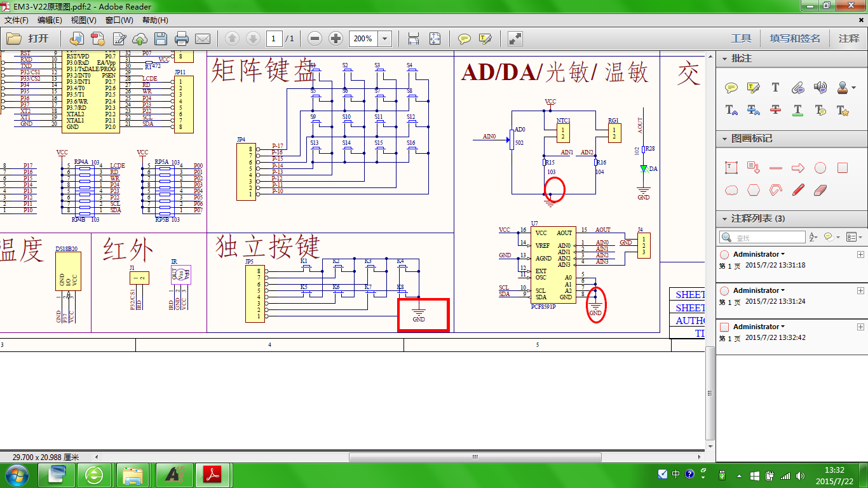
Task: Click the 打开 open file button
Action: (31, 39)
